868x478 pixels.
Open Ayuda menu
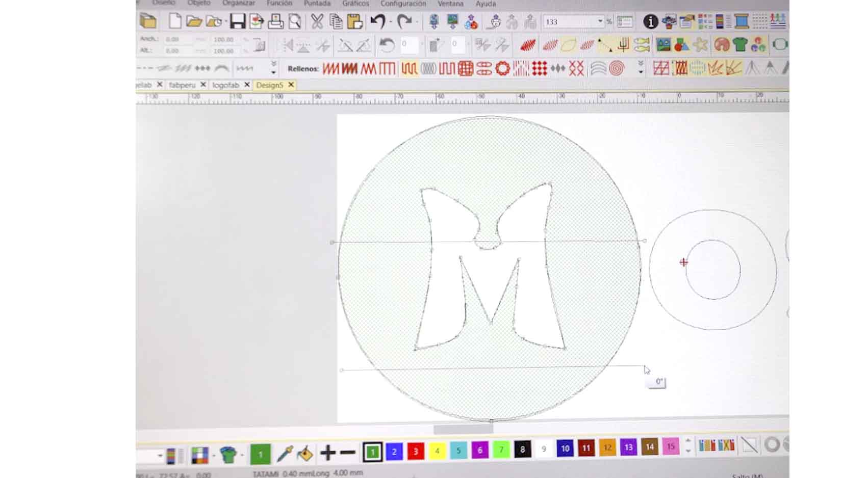tap(486, 4)
